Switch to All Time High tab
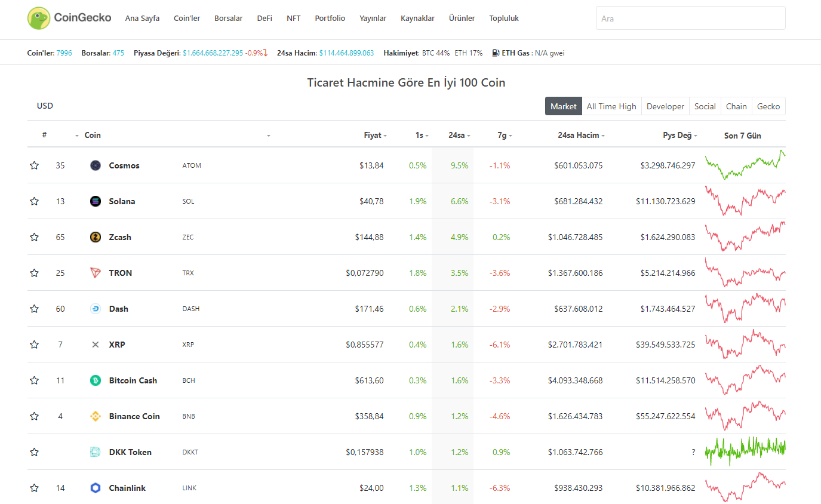821x504 pixels. (x=611, y=106)
